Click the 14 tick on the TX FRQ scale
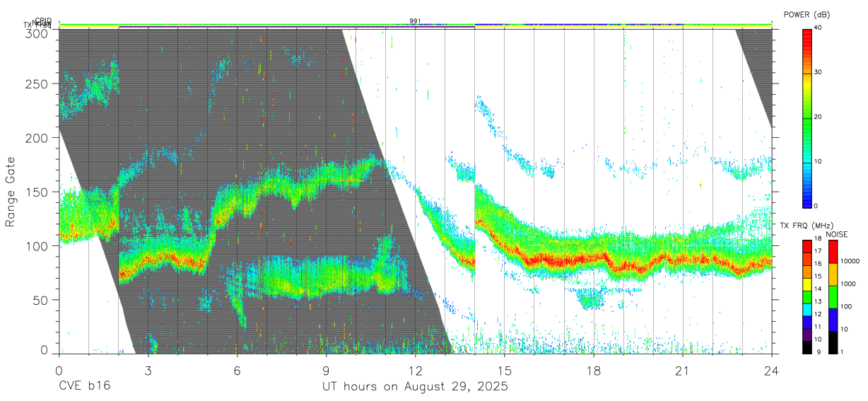The image size is (868, 401). tap(818, 289)
